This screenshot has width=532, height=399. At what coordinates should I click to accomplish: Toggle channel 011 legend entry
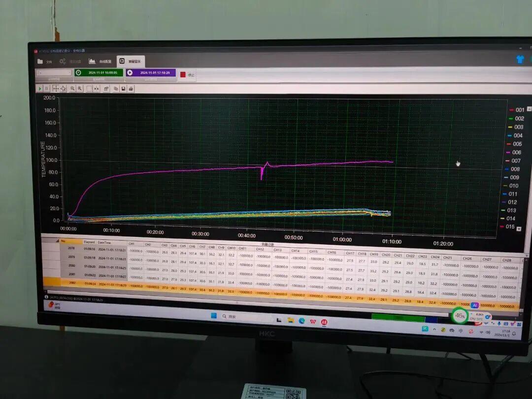click(513, 194)
